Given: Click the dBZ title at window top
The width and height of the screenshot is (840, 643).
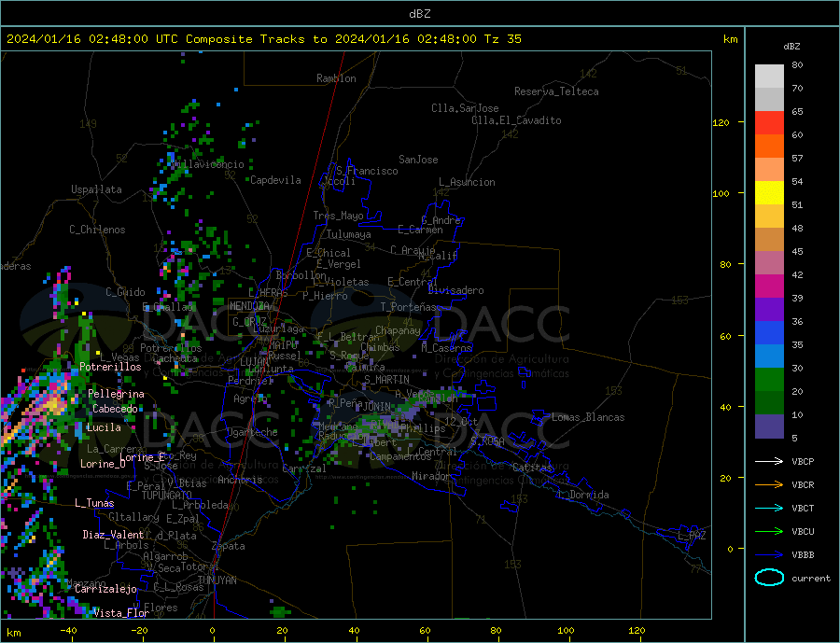Looking at the screenshot, I should [419, 14].
